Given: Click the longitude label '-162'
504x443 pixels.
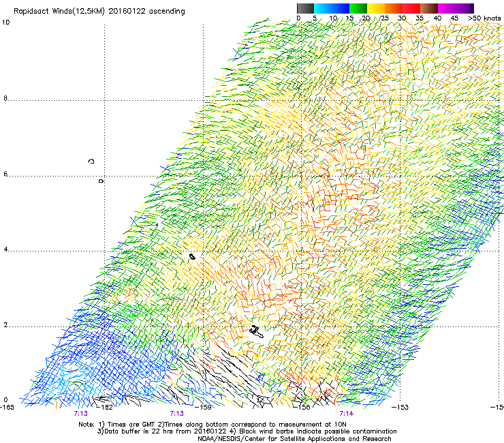Looking at the screenshot, I should (x=106, y=407).
